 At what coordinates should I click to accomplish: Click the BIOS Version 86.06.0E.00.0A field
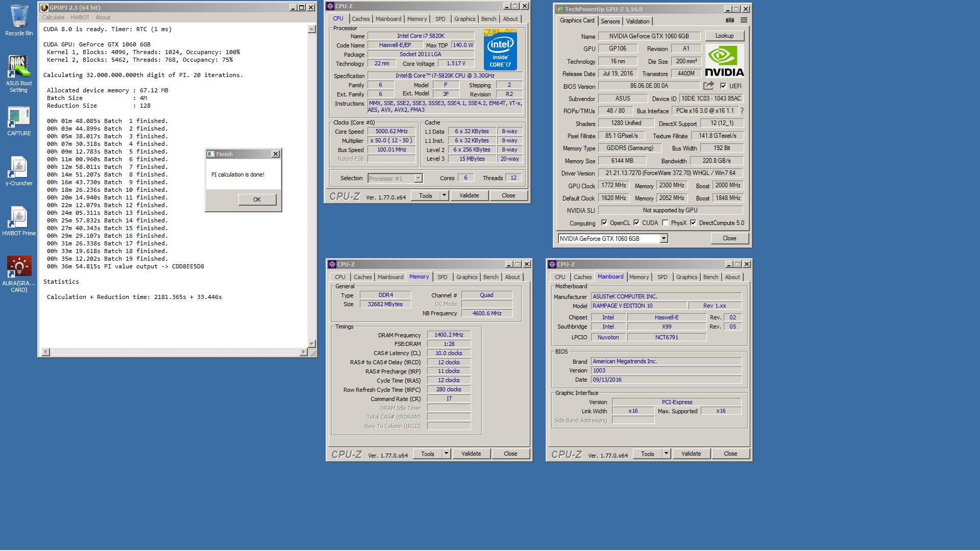(x=649, y=86)
